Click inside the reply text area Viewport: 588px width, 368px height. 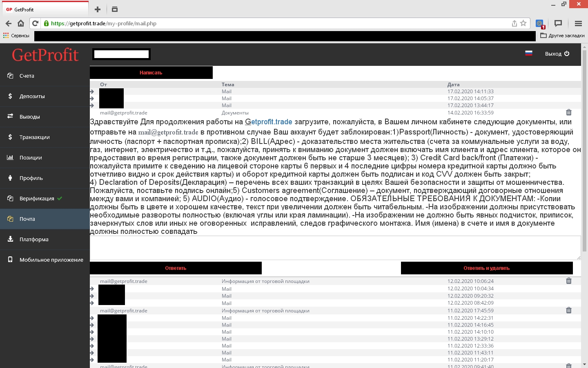coord(335,248)
